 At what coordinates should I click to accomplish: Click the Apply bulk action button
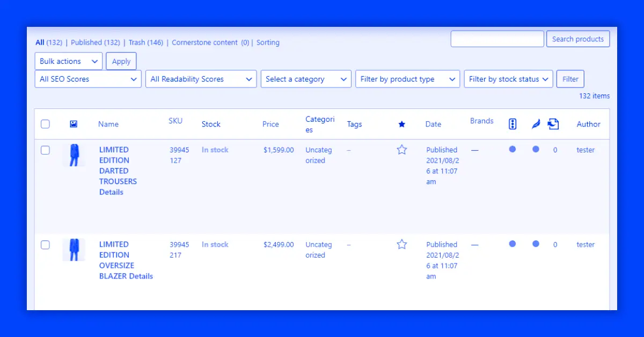point(121,61)
